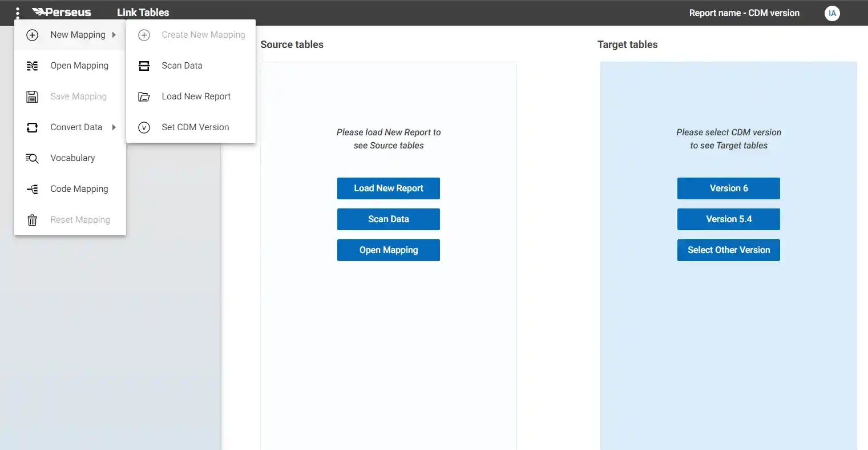Click the Open Mapping link-merge icon
The width and height of the screenshot is (868, 450).
[x=33, y=65]
